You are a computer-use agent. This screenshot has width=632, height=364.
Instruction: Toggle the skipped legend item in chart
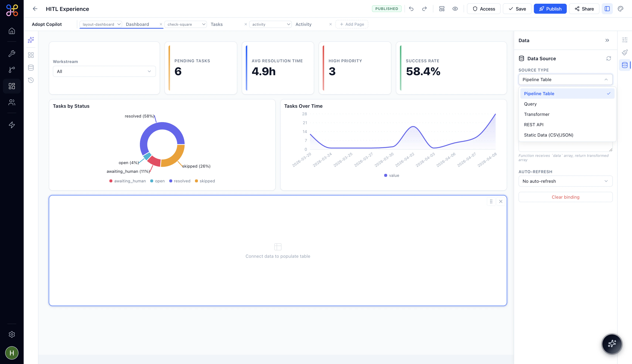[205, 181]
